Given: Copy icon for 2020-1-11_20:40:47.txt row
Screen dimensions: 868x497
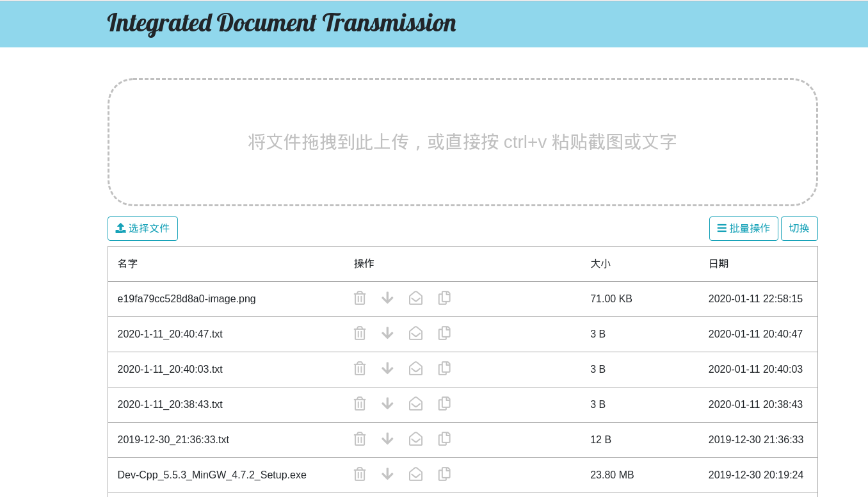Looking at the screenshot, I should coord(444,334).
